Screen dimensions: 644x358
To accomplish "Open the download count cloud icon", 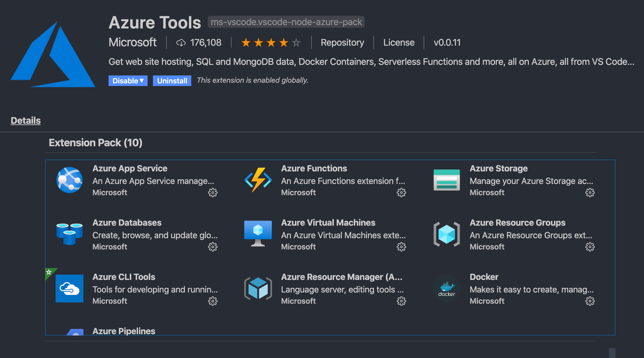I will [181, 42].
